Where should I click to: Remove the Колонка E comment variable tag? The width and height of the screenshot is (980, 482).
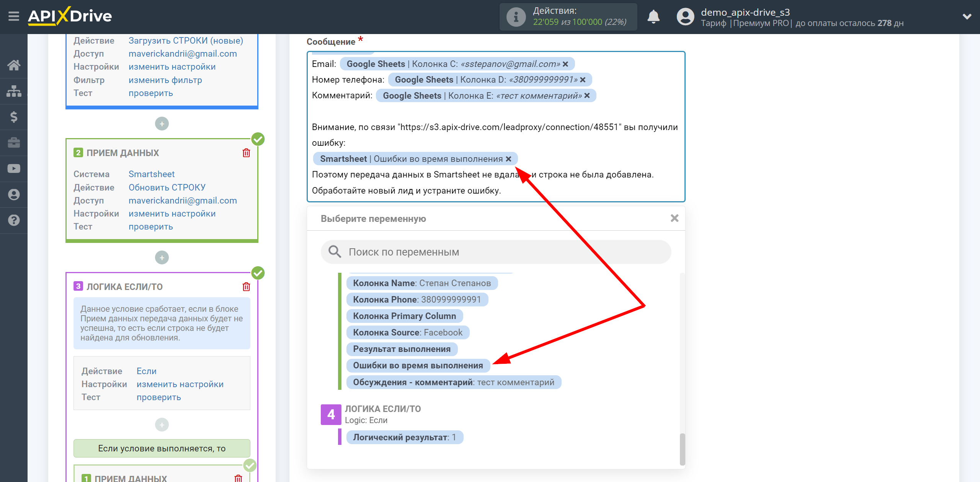click(587, 96)
